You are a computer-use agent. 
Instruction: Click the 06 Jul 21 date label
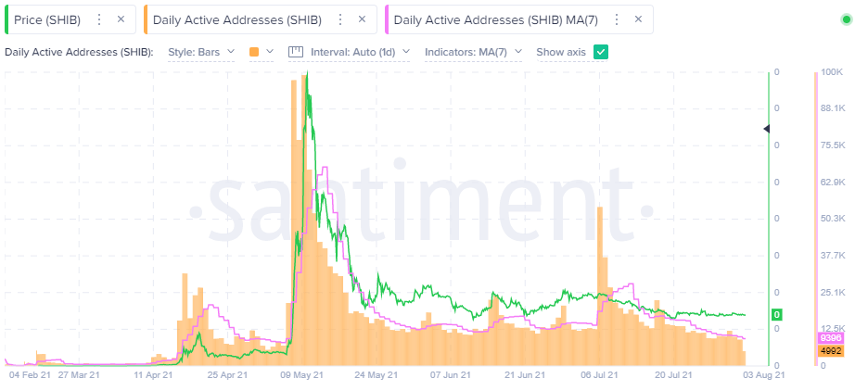click(598, 374)
